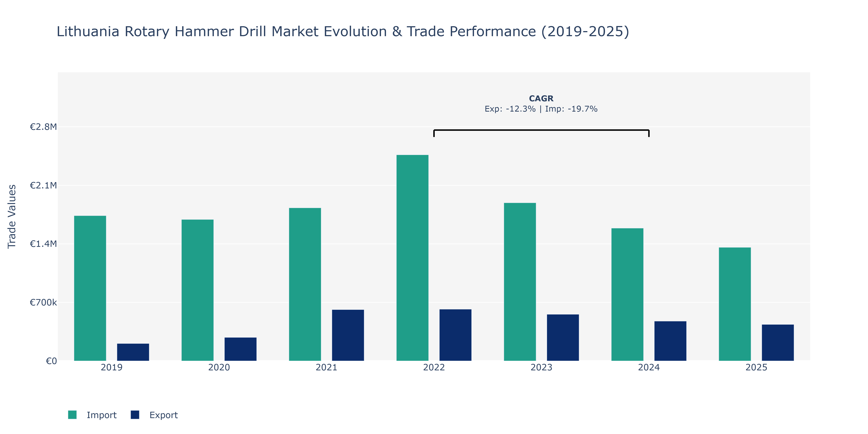This screenshot has width=868, height=434.
Task: Click the €2.1M y-axis label
Action: (x=43, y=185)
